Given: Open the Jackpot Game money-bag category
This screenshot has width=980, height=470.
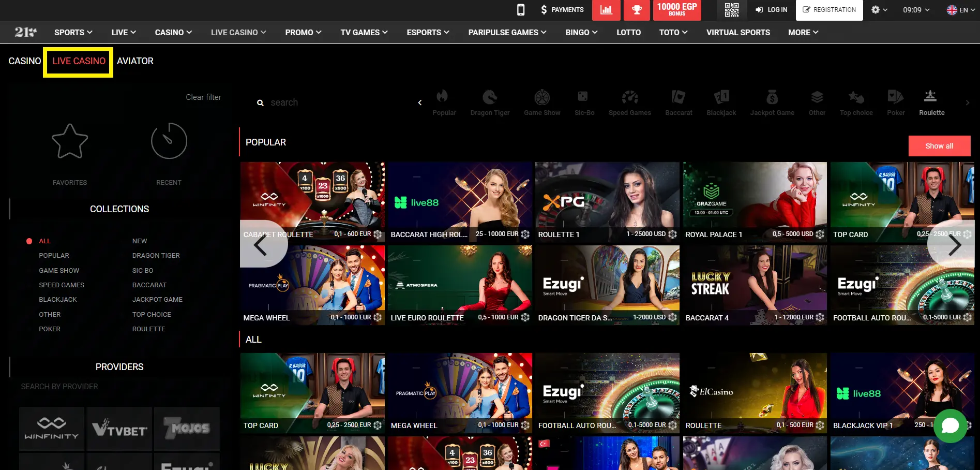Looking at the screenshot, I should click(x=772, y=101).
